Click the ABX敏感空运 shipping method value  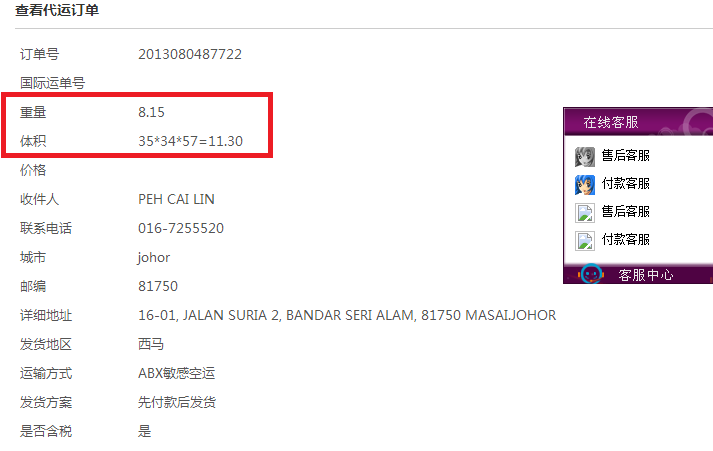176,373
